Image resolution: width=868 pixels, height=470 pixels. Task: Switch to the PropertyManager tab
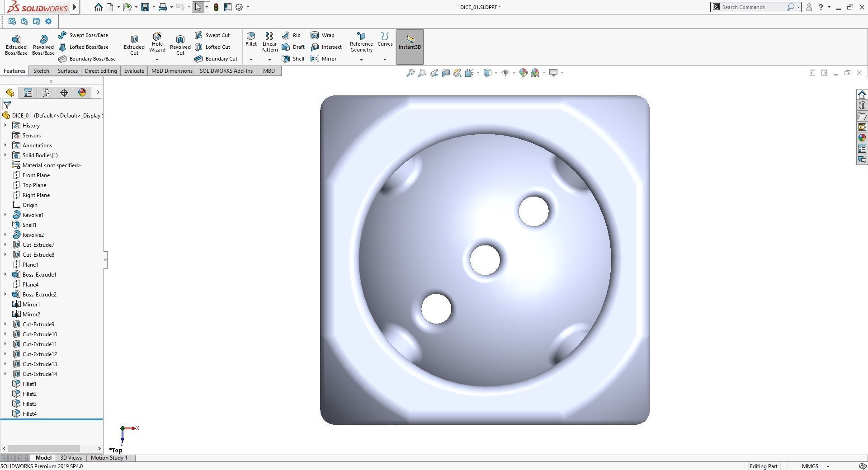pyautogui.click(x=28, y=93)
